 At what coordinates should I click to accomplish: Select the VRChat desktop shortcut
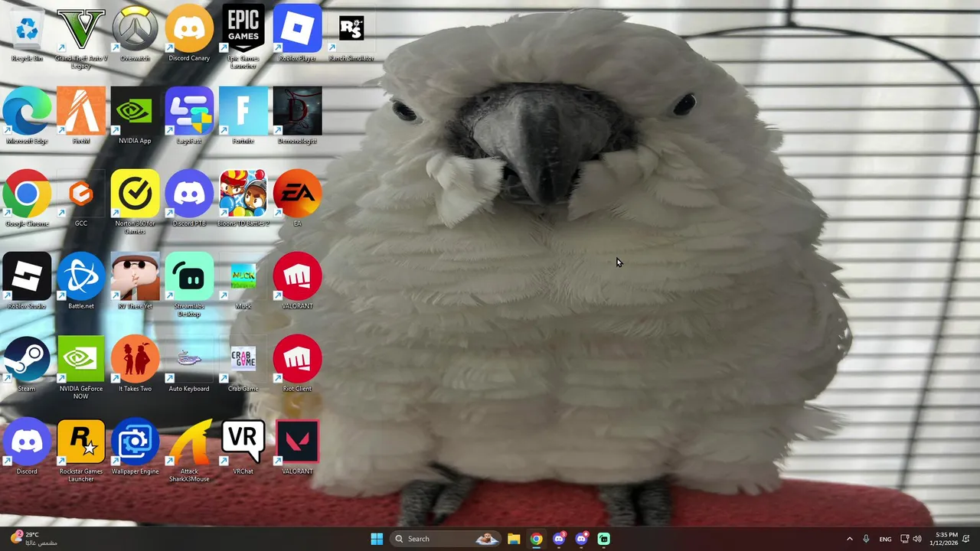pos(243,448)
